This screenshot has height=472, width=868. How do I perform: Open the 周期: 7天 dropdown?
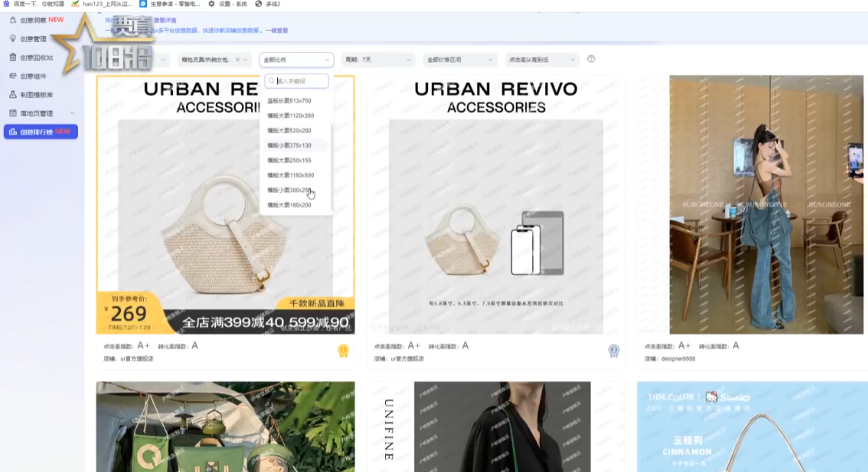pyautogui.click(x=378, y=60)
